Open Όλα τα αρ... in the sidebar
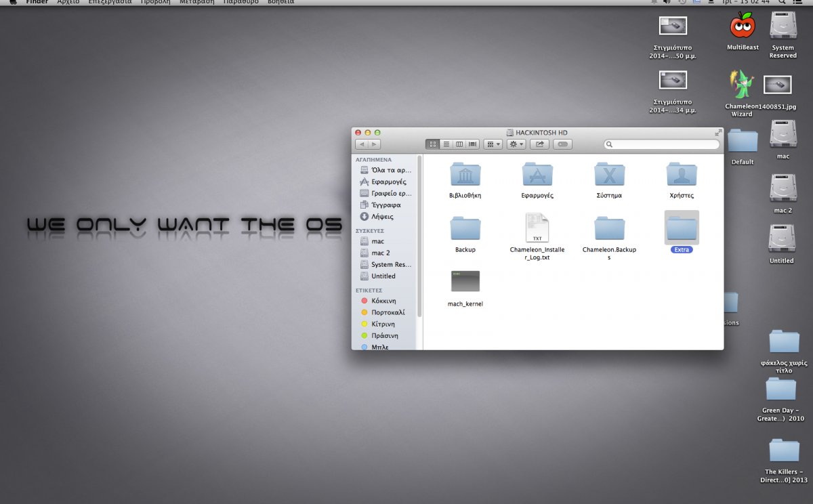The width and height of the screenshot is (813, 504). (385, 171)
